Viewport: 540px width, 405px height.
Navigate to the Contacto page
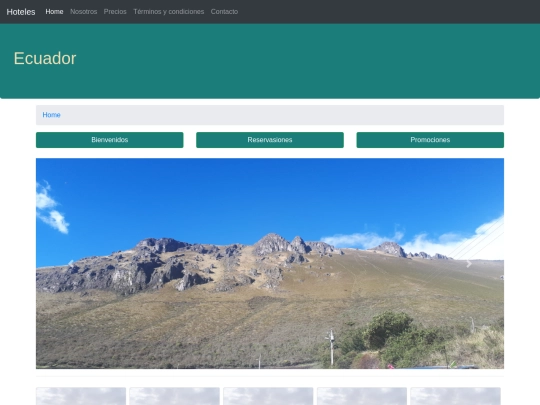[224, 12]
